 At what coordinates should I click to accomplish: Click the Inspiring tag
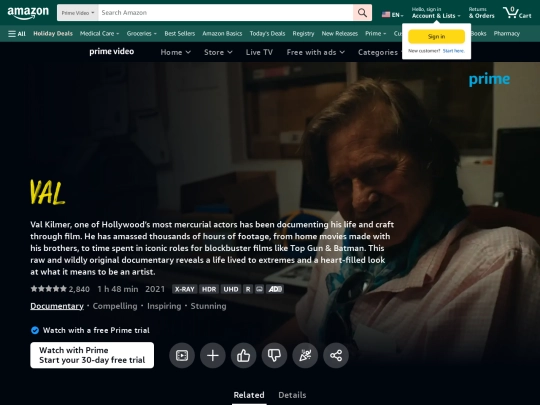164,306
